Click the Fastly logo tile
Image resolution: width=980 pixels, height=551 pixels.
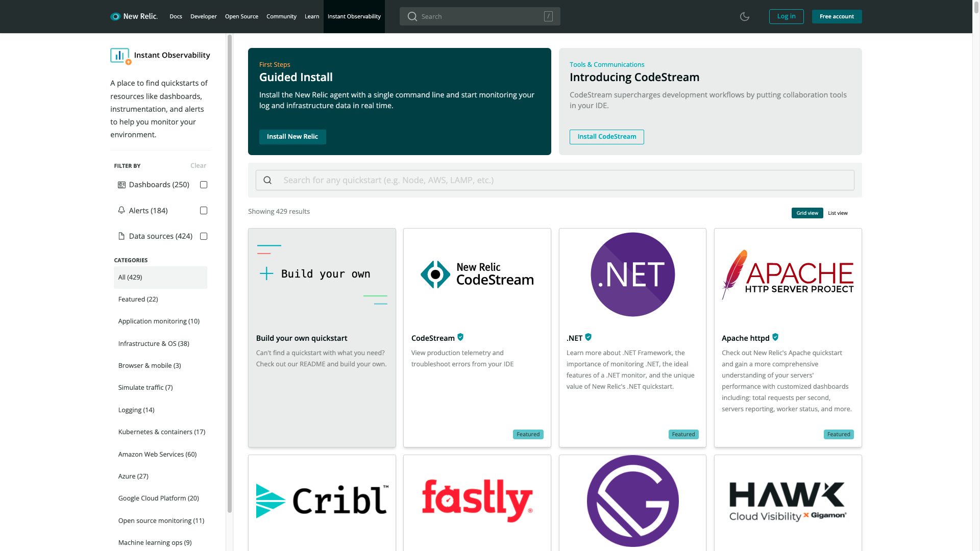(477, 500)
